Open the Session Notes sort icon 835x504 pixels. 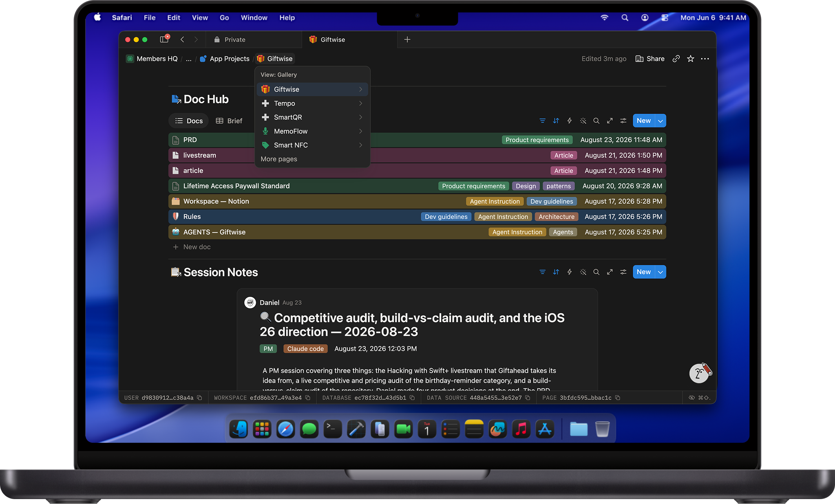556,272
